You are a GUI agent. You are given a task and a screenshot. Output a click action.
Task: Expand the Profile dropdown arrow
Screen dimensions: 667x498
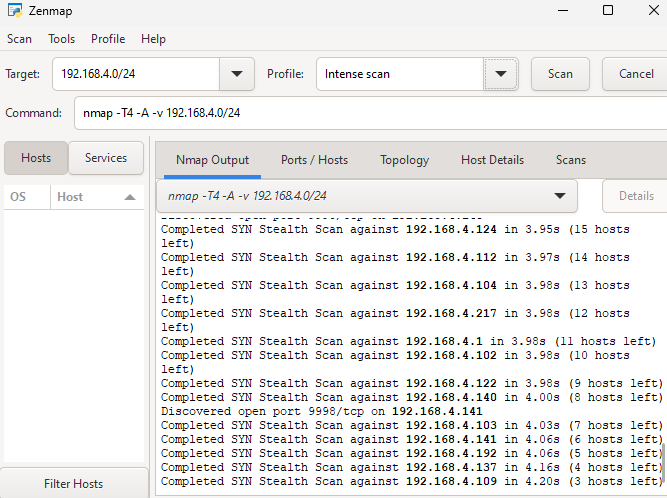(501, 74)
